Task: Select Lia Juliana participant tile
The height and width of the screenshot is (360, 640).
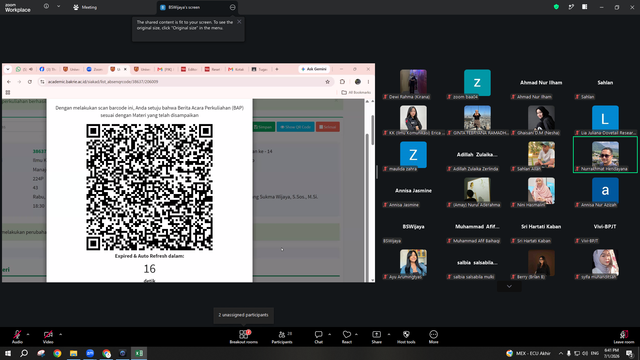Action: [x=605, y=119]
